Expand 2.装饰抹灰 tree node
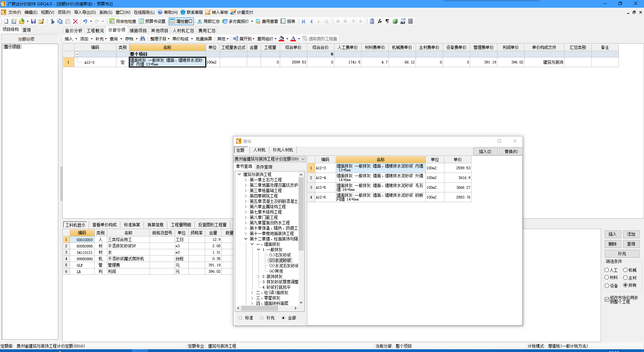Image resolution: width=644 pixels, height=352 pixels. [x=258, y=277]
